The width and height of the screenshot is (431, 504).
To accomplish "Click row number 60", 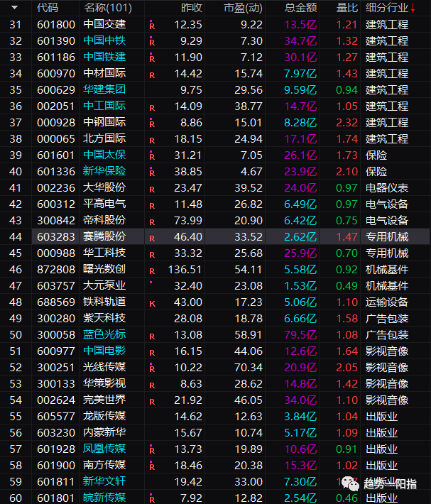I will click(16, 498).
